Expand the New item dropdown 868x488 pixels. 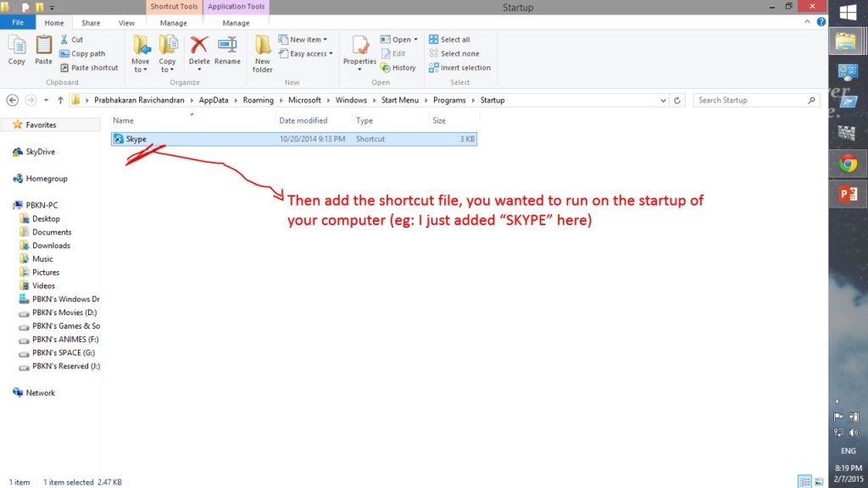[x=303, y=39]
